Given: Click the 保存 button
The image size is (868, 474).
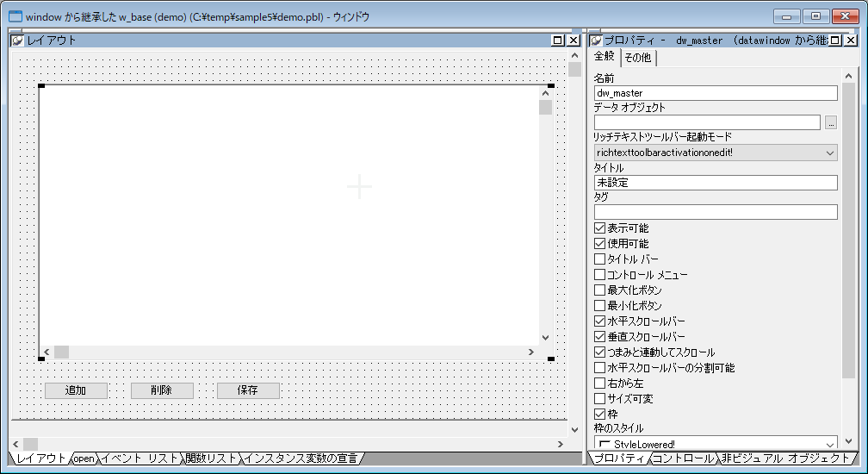Looking at the screenshot, I should click(x=248, y=390).
